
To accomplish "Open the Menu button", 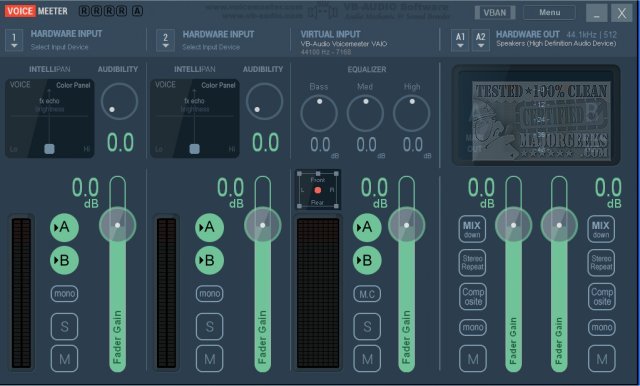I will click(x=549, y=13).
